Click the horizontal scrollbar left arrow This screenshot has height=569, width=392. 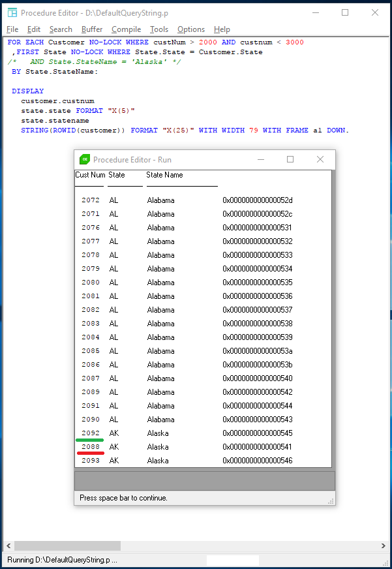[x=8, y=546]
